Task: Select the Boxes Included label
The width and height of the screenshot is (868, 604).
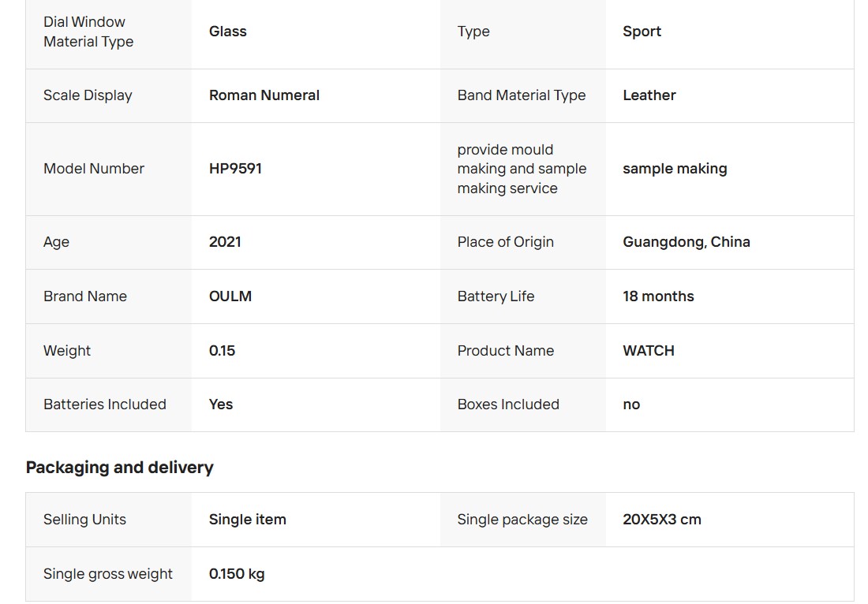Action: click(x=507, y=405)
